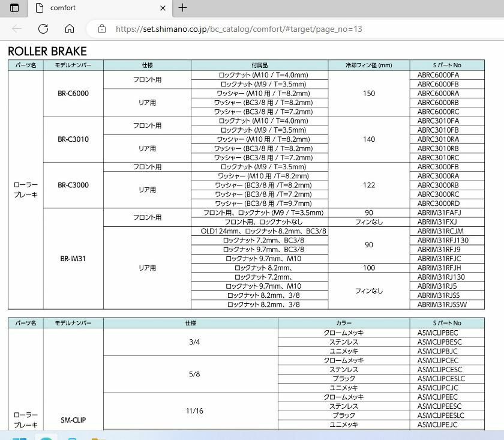Screen dimensions: 504x440
Task: Click the 冷却フィン径 (mm) column header
Action: [x=369, y=65]
